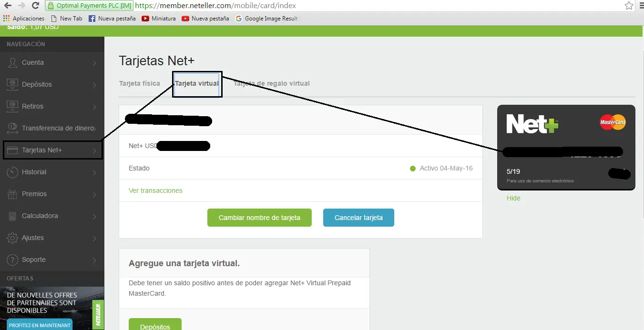
Task: Expand the Depósitos chevron
Action: [94, 85]
